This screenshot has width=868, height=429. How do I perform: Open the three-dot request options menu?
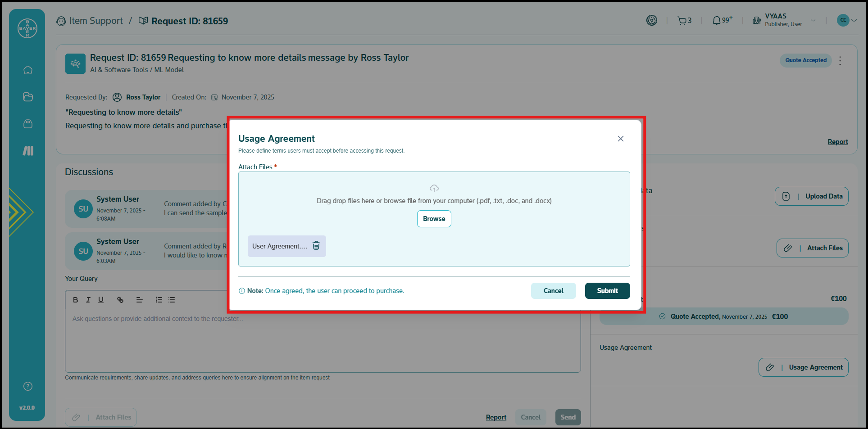coord(840,61)
